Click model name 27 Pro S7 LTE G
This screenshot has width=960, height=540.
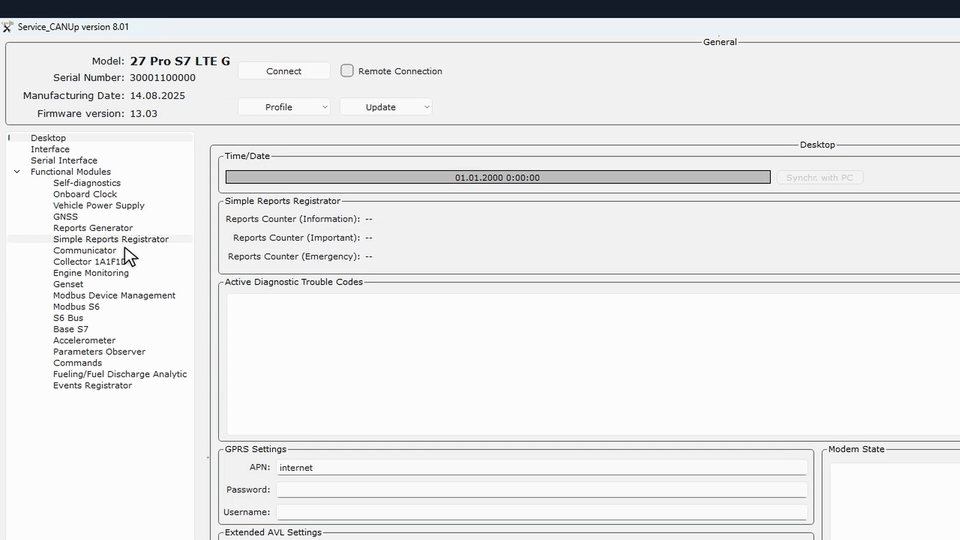pyautogui.click(x=180, y=61)
